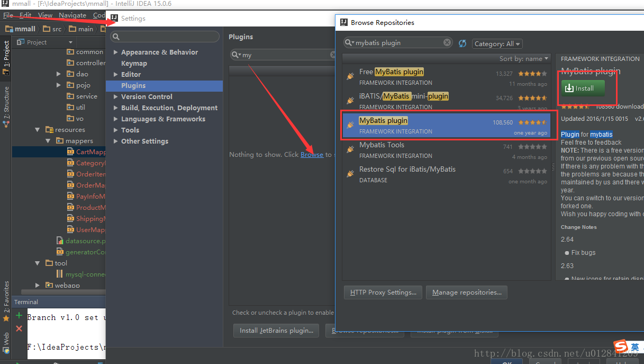Expand Build, Execution, Deployment node
The height and width of the screenshot is (364, 644).
click(x=116, y=108)
